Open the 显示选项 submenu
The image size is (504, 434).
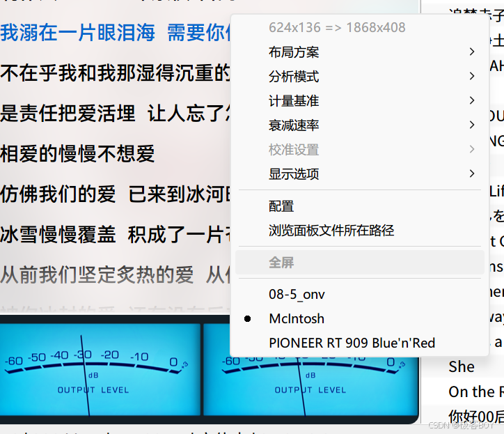click(x=359, y=173)
